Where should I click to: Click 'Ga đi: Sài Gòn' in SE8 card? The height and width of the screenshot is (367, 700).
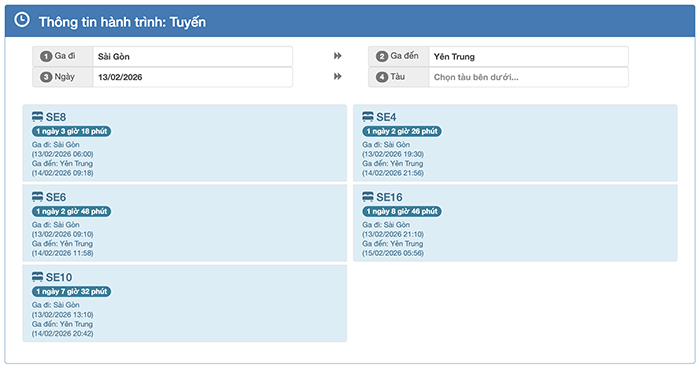pos(56,145)
